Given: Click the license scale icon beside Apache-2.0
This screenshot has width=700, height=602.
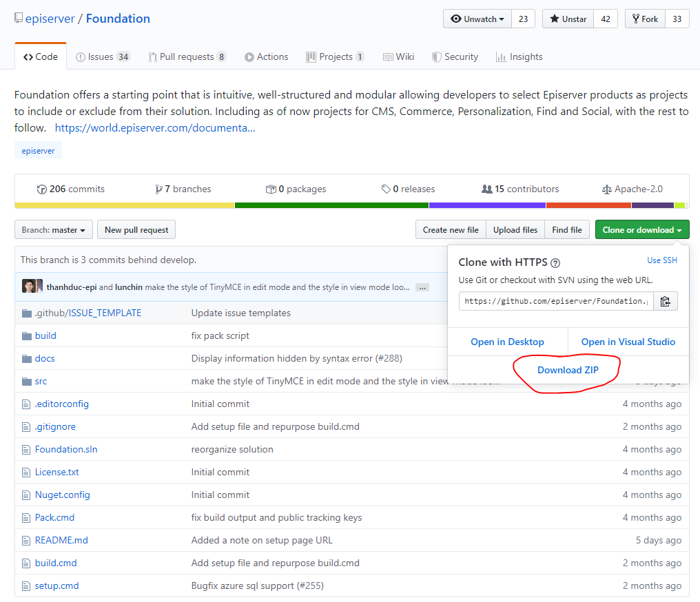Looking at the screenshot, I should (607, 189).
